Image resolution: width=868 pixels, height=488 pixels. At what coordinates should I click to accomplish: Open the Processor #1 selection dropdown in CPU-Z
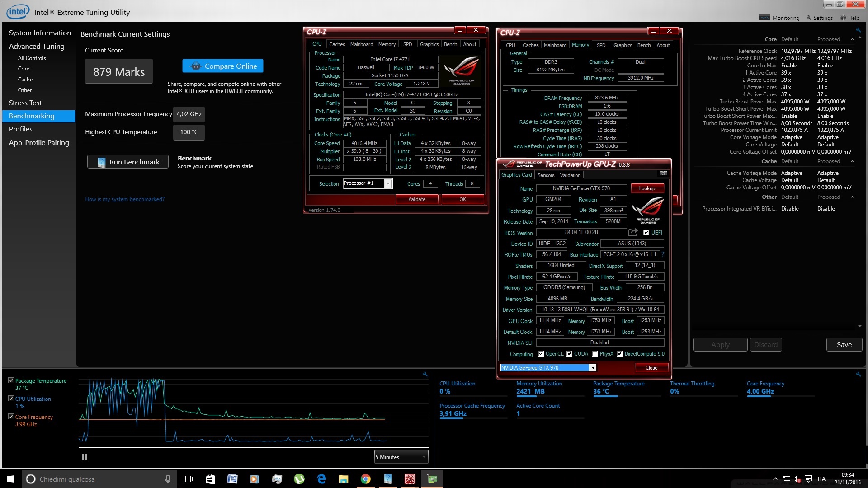pyautogui.click(x=388, y=183)
